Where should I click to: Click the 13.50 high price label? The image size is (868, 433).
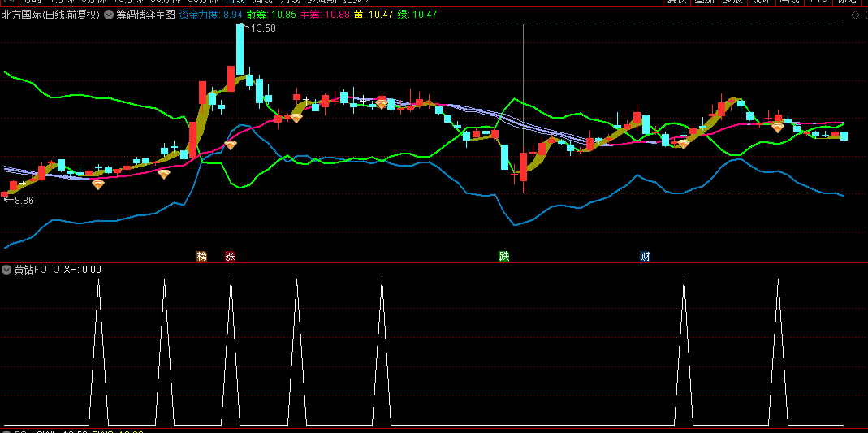click(x=263, y=28)
